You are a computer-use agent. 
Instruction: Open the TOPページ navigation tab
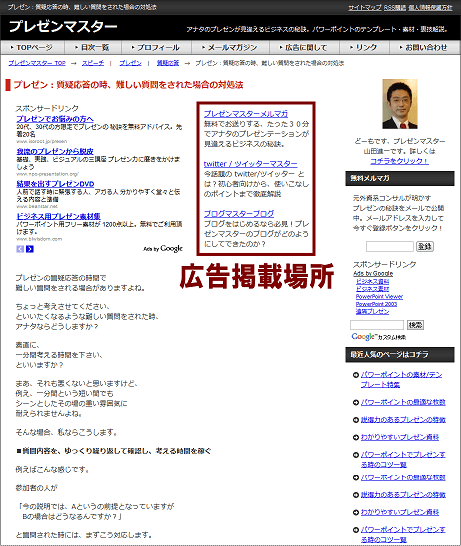pos(32,47)
